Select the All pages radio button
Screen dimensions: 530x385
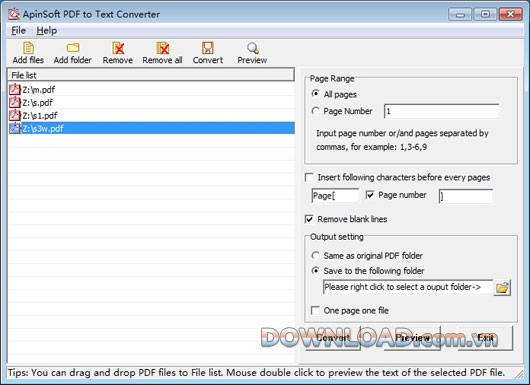[x=315, y=94]
